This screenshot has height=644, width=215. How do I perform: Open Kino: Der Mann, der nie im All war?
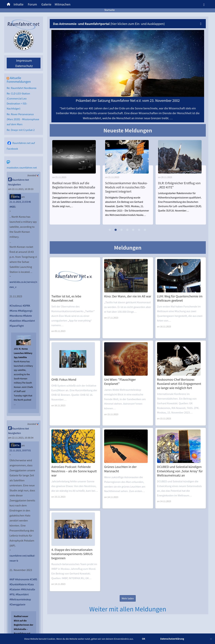tap(128, 296)
